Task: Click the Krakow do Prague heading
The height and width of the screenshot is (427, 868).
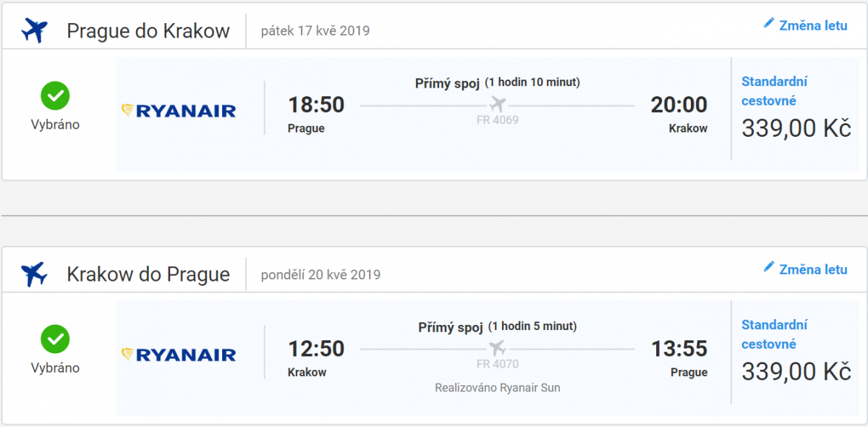Action: pos(148,275)
